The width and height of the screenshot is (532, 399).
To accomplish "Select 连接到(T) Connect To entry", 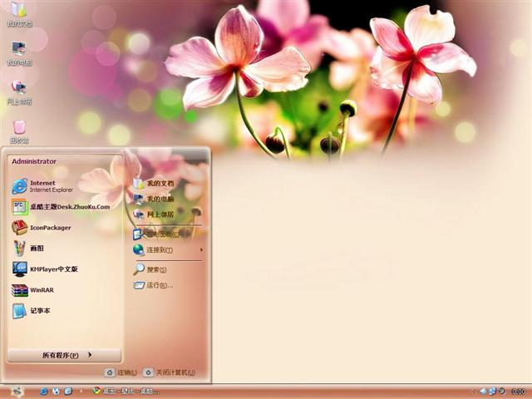I will pos(168,250).
